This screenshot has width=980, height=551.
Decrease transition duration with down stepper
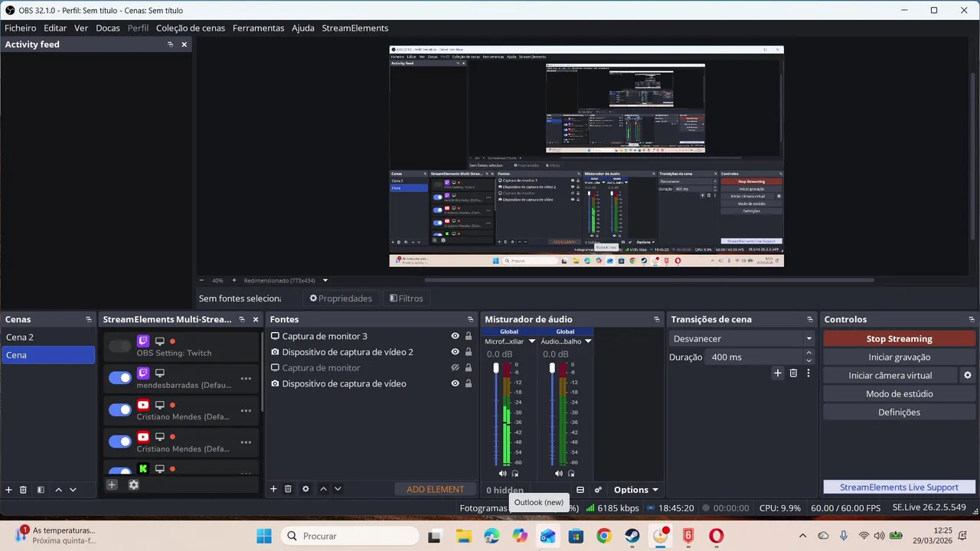point(809,360)
